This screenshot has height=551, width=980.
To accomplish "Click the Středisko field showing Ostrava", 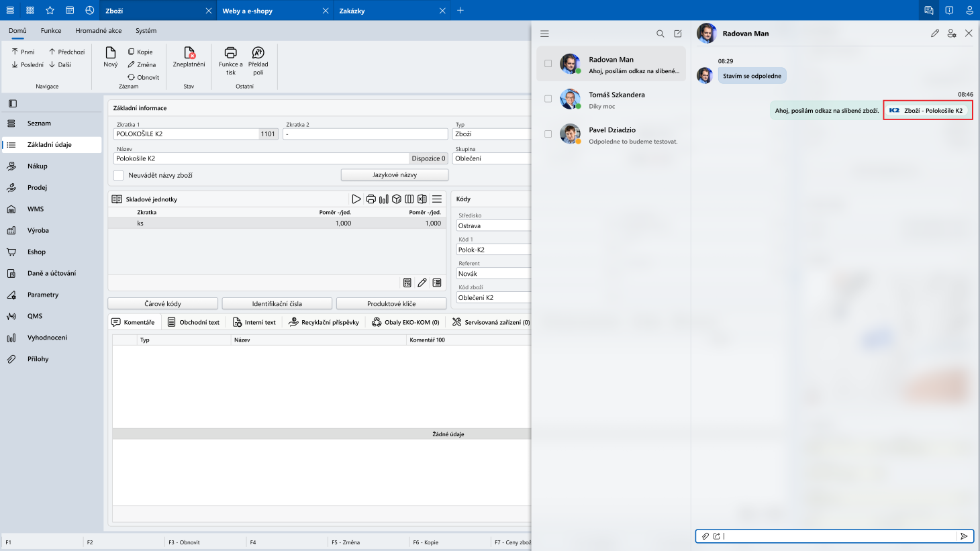I will (493, 226).
